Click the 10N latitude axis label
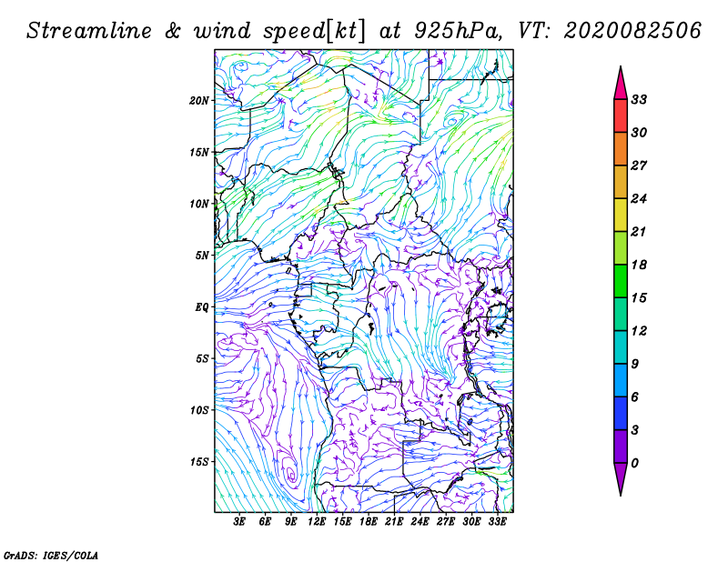The image size is (728, 562). [x=199, y=204]
